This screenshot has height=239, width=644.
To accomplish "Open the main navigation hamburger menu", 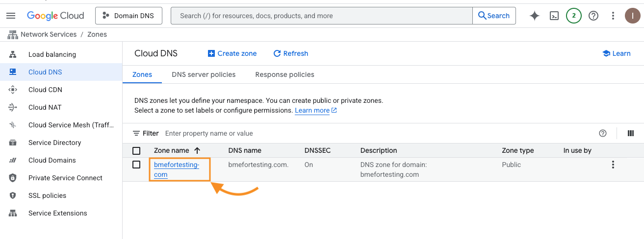I will point(11,16).
